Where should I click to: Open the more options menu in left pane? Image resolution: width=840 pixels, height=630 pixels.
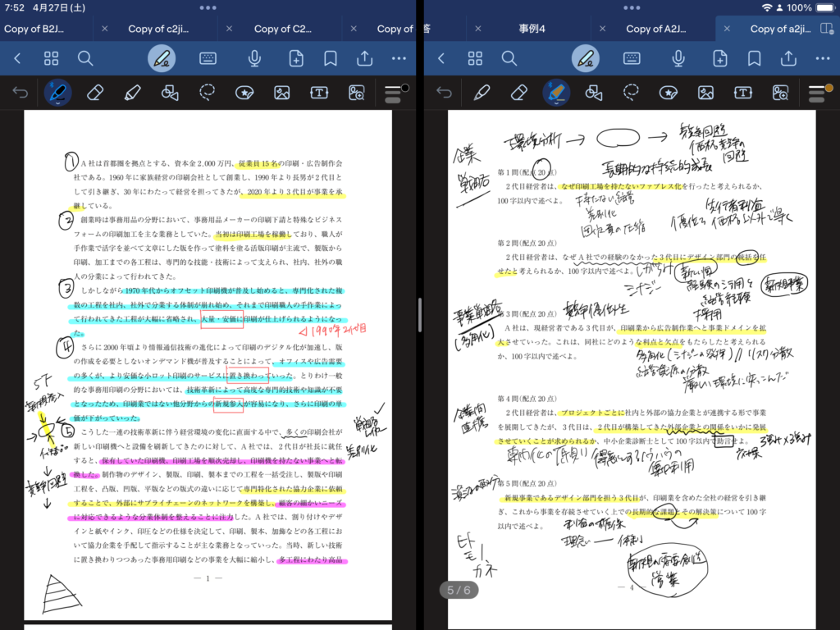click(399, 58)
